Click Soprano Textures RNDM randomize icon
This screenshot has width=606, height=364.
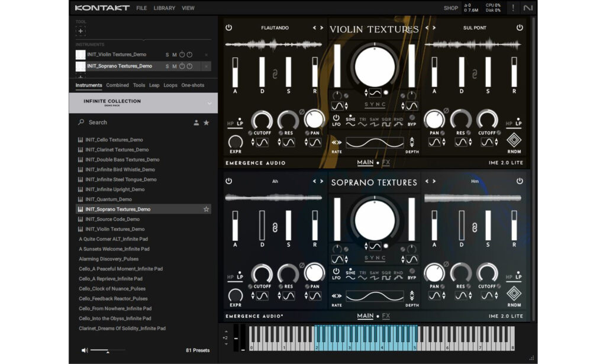click(x=514, y=294)
